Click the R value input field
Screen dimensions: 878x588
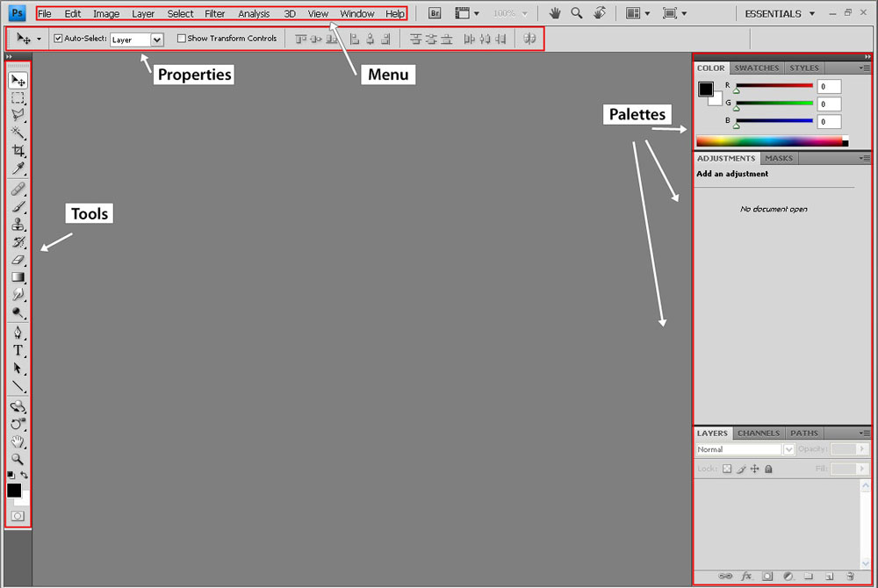point(829,86)
